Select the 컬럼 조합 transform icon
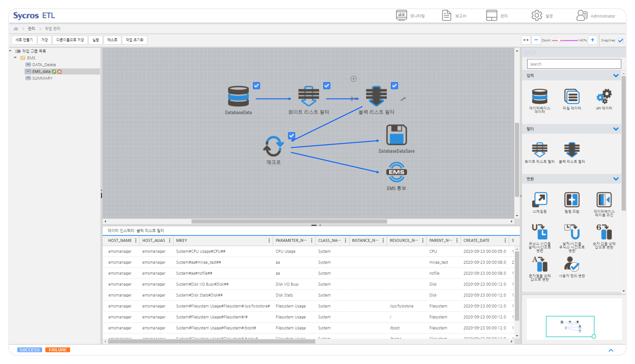 tap(572, 200)
